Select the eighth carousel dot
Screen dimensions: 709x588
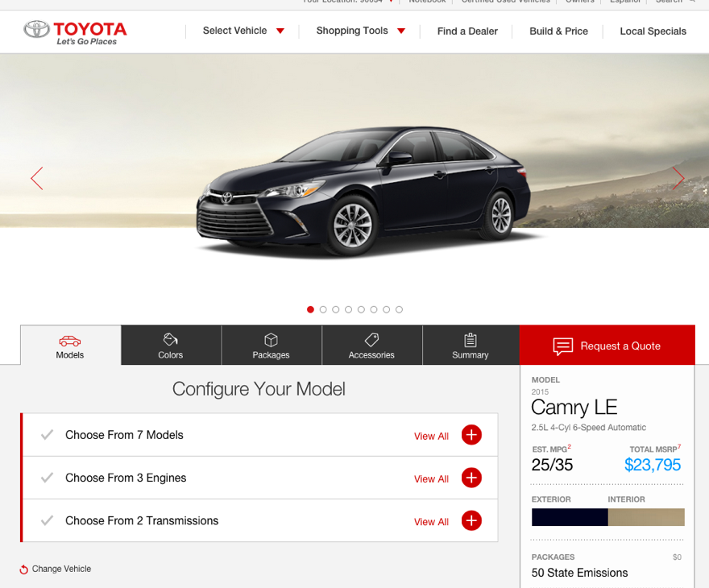tap(399, 309)
